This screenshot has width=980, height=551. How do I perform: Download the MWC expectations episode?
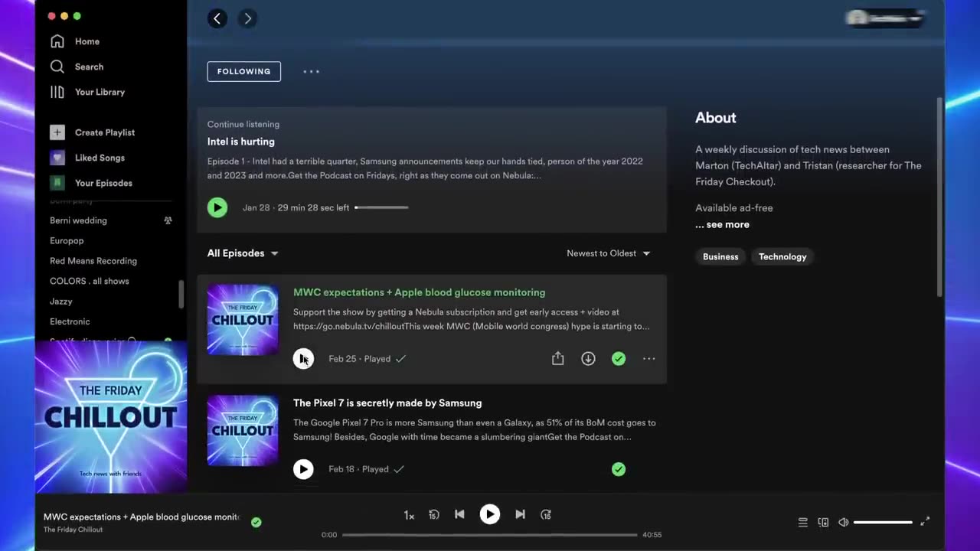click(x=588, y=358)
